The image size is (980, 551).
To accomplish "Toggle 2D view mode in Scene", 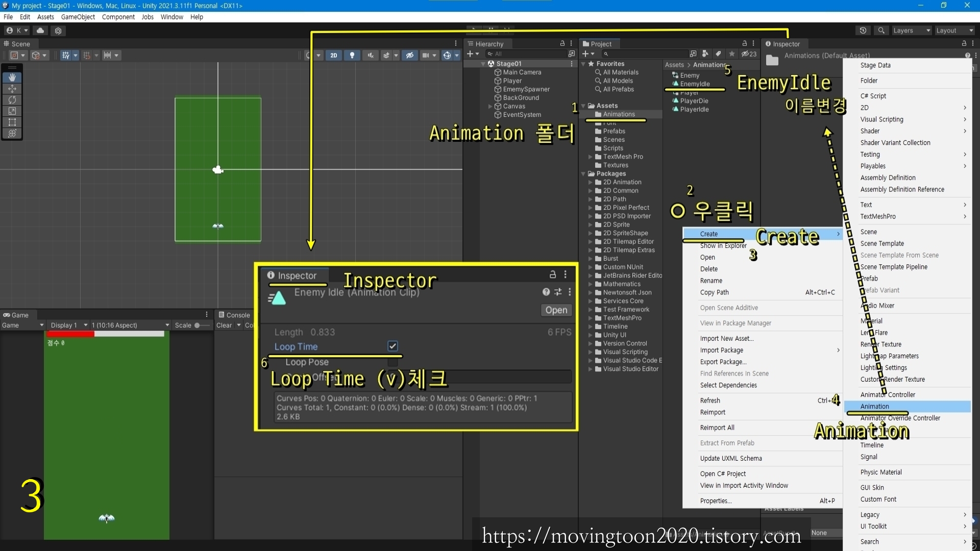I will click(334, 55).
